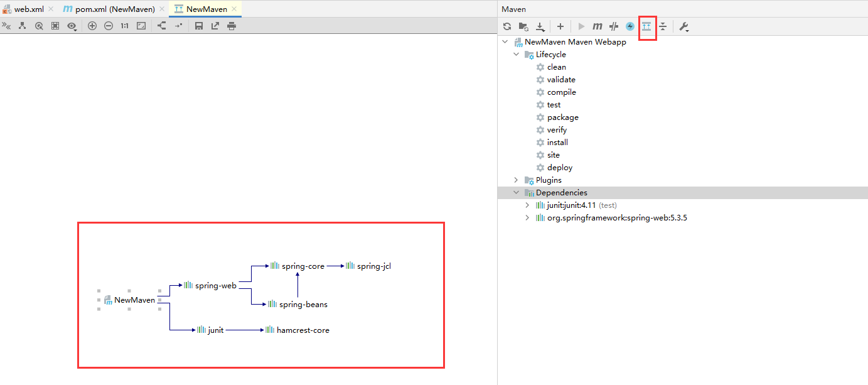Click the Show Dependencies icon in Maven toolbar

(647, 26)
